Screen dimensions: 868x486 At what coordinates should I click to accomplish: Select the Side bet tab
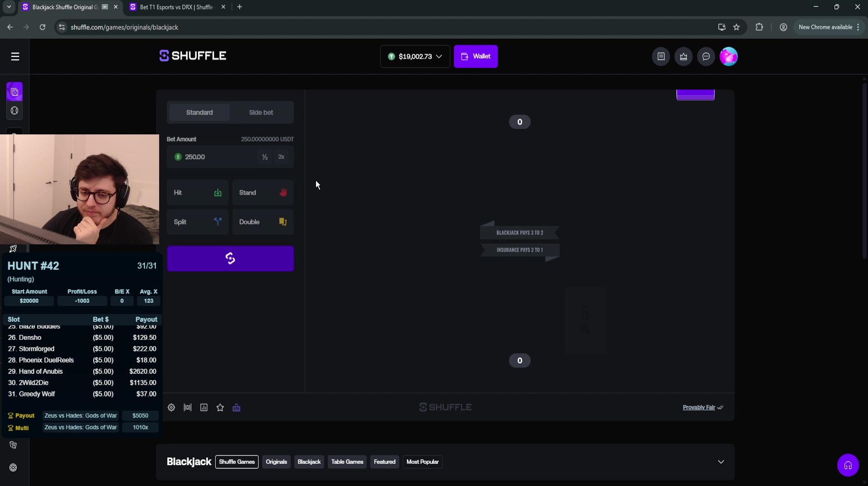261,112
